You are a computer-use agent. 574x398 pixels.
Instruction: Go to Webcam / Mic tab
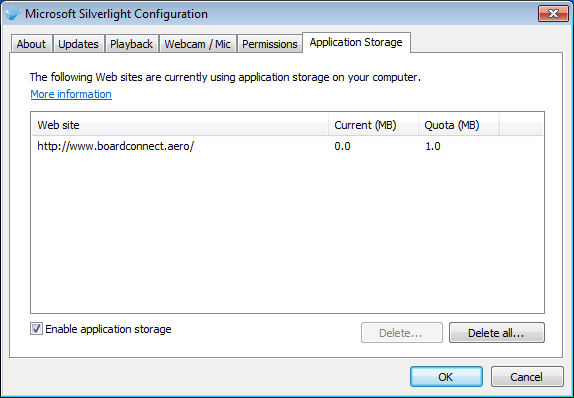click(197, 44)
